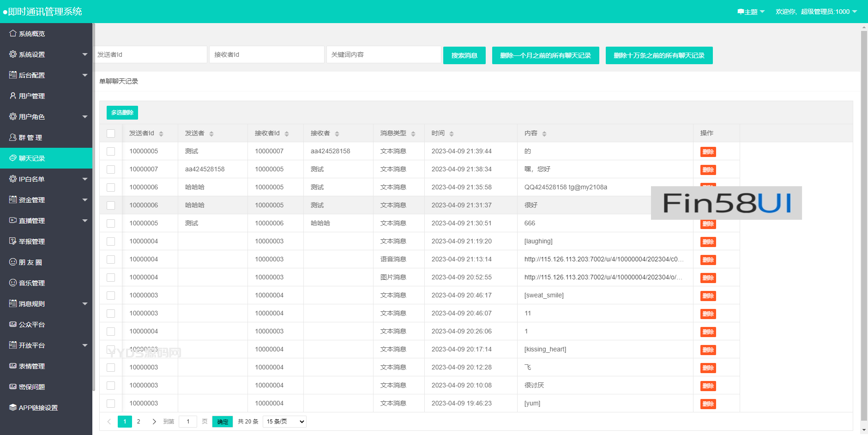Check the row with content 666
Image resolution: width=868 pixels, height=435 pixels.
point(111,224)
